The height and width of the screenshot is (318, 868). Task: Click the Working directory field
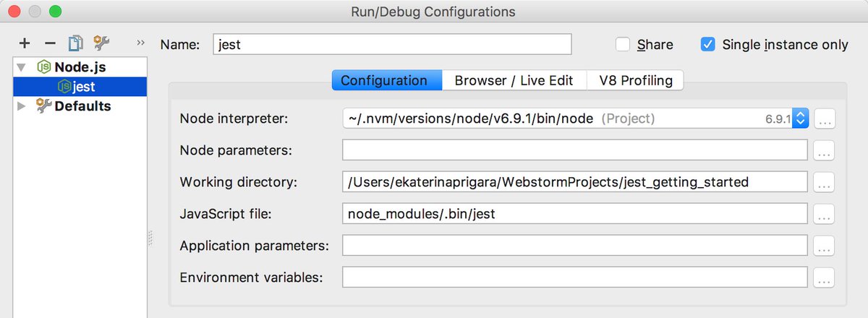coord(575,182)
